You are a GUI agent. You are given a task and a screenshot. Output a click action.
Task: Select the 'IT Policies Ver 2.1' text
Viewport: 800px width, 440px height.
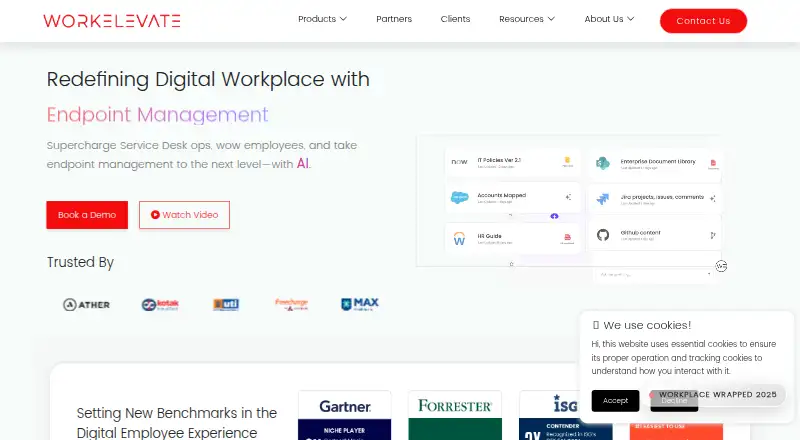(x=499, y=160)
